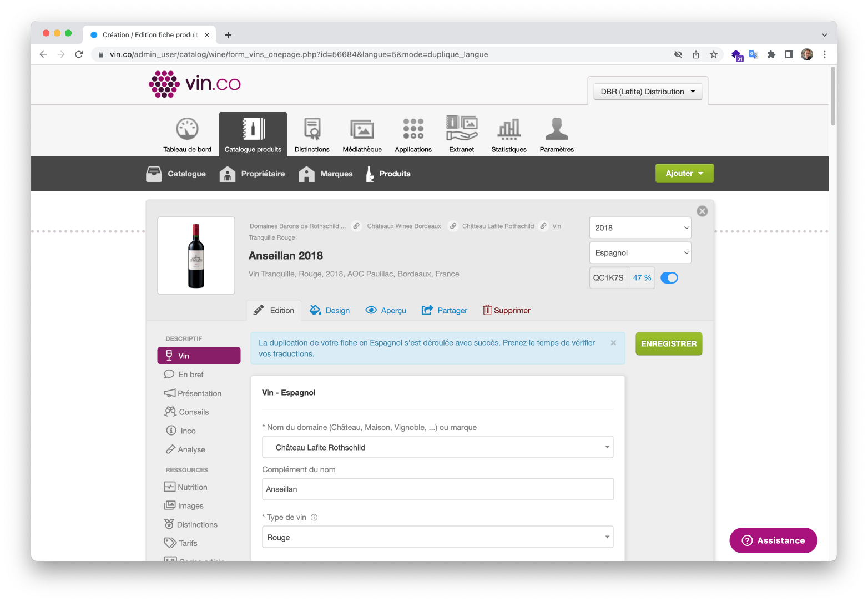This screenshot has height=602, width=868.
Task: Click Châteaux Wines Bordeaux breadcrumb
Action: pos(404,226)
